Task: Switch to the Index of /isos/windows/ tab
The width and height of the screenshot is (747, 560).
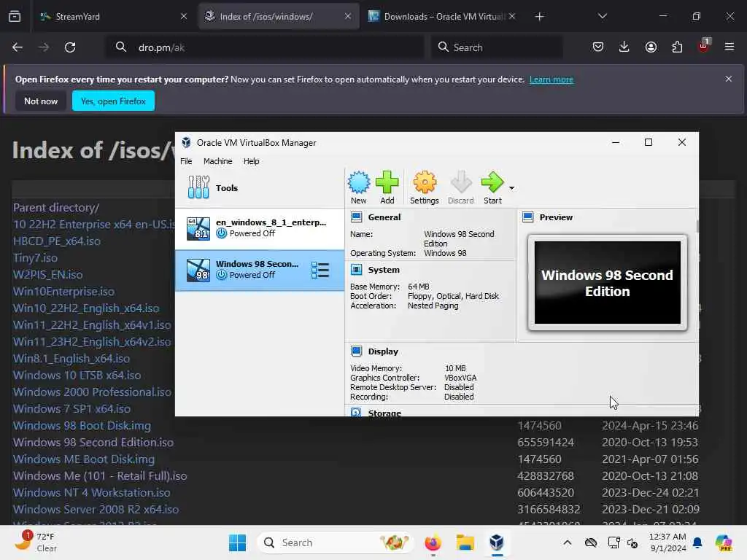Action: [279, 17]
